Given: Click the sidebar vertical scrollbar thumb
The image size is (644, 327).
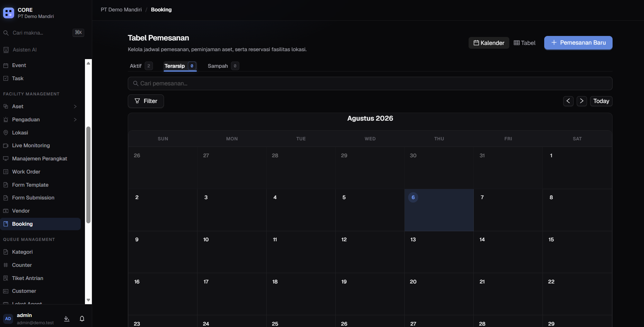Looking at the screenshot, I should [88, 175].
